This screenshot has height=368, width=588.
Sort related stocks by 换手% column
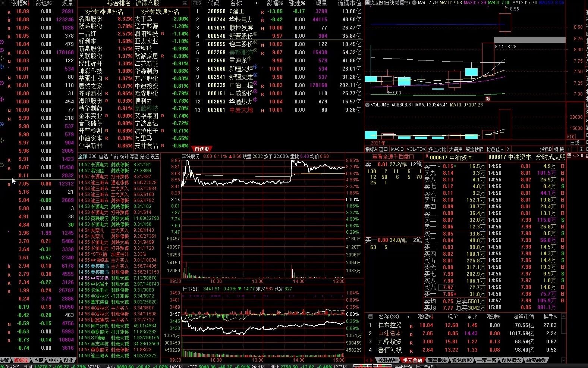point(550,316)
